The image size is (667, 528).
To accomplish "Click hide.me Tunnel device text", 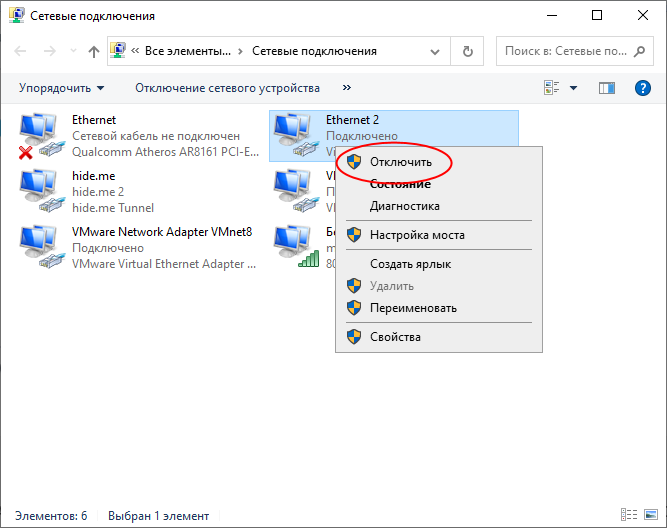I will click(113, 208).
